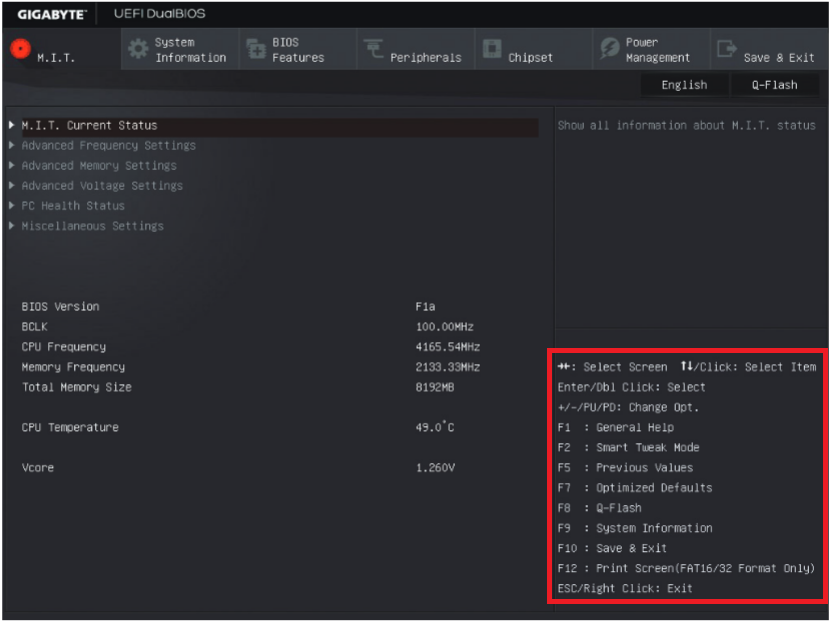
Task: Click the BCLK value 100.00MHz
Action: click(445, 327)
